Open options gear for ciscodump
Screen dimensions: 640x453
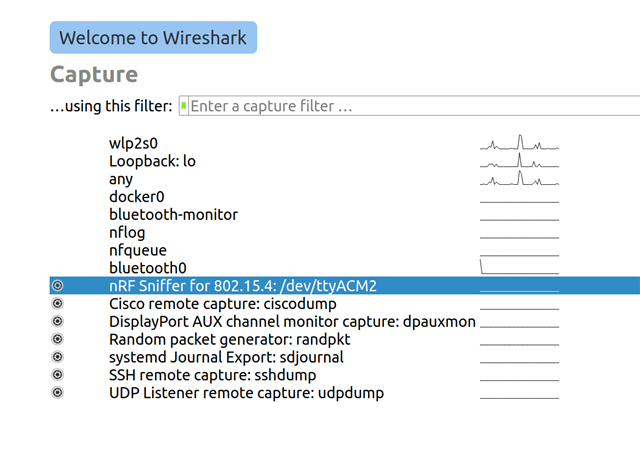[58, 304]
